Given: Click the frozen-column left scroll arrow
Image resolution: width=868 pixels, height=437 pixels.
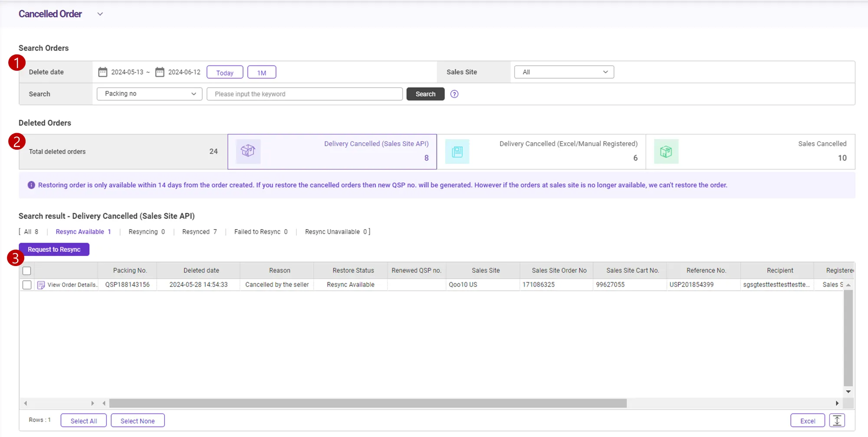Looking at the screenshot, I should (26, 404).
